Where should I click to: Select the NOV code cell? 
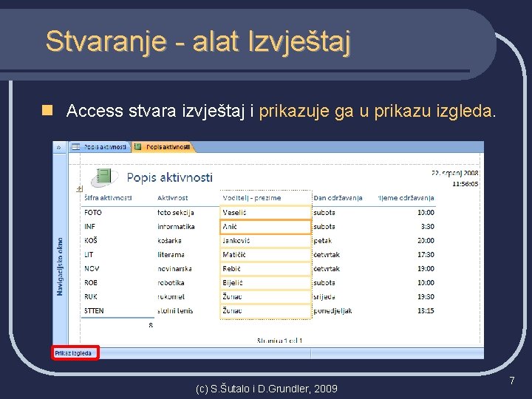pos(92,269)
